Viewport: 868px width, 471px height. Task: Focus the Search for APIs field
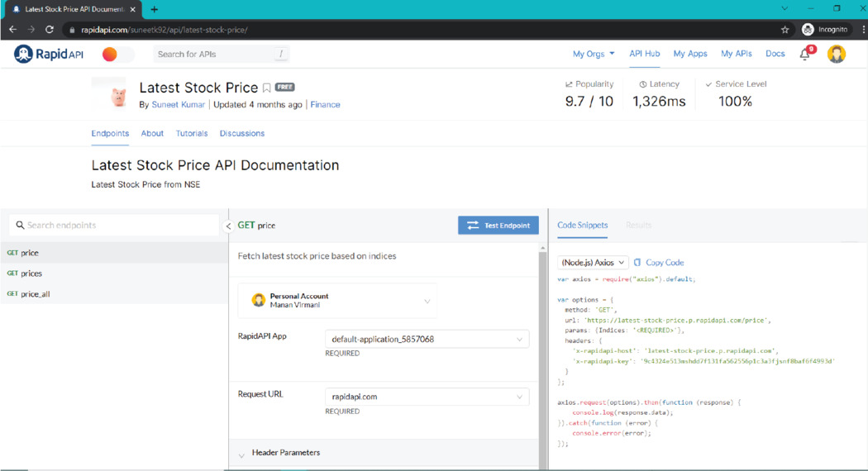point(221,55)
